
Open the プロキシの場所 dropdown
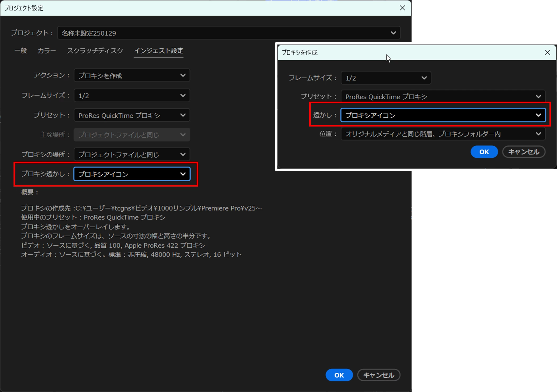132,154
